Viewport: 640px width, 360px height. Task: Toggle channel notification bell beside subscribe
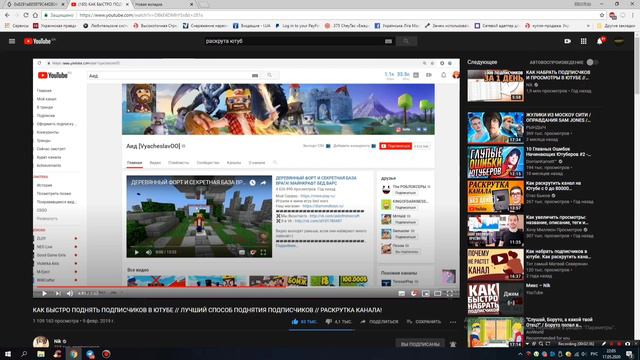tap(453, 344)
